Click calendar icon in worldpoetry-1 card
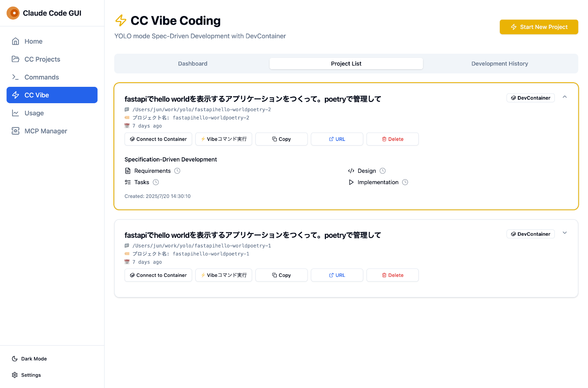The width and height of the screenshot is (588, 388). tap(127, 262)
